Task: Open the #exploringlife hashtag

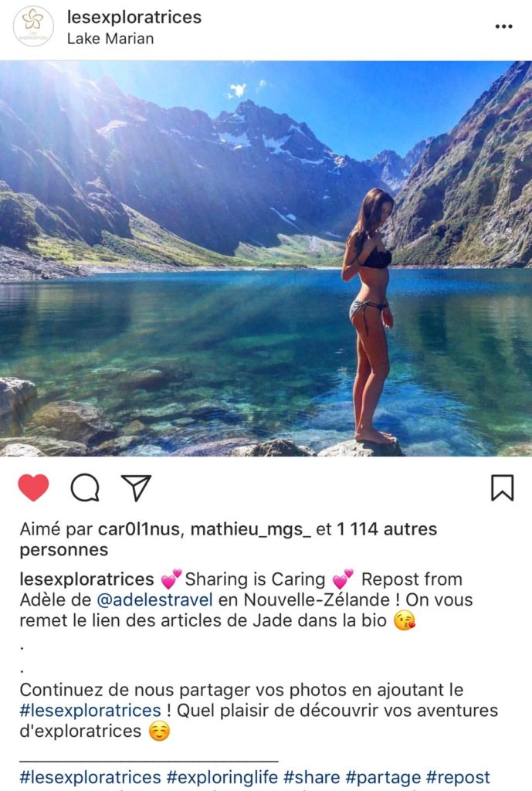Action: pos(222,777)
